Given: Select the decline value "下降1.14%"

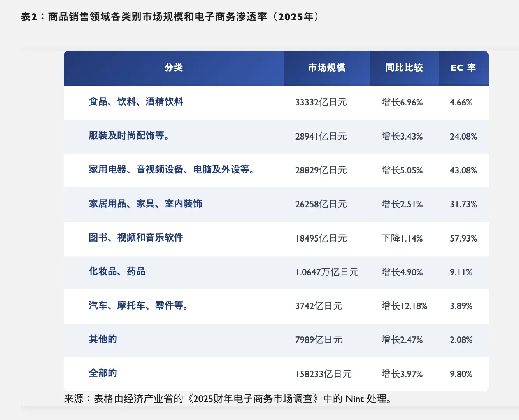Looking at the screenshot, I should pyautogui.click(x=402, y=238).
